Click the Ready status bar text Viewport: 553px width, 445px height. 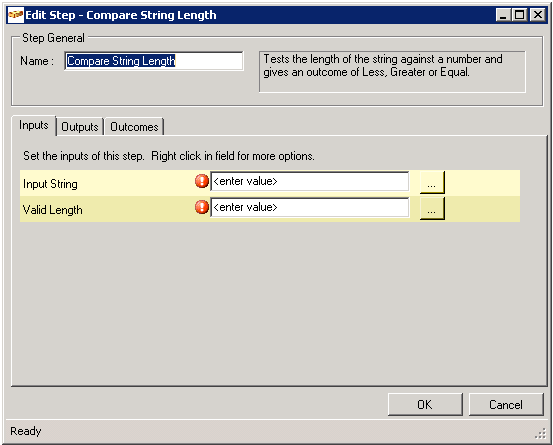(26, 431)
